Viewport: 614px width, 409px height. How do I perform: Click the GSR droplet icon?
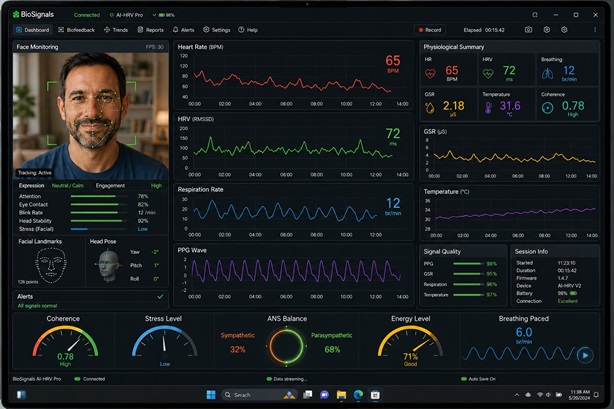[x=430, y=108]
